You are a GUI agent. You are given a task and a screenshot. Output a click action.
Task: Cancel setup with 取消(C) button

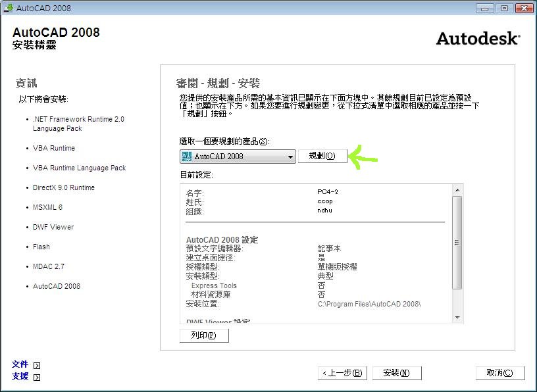pyautogui.click(x=500, y=373)
